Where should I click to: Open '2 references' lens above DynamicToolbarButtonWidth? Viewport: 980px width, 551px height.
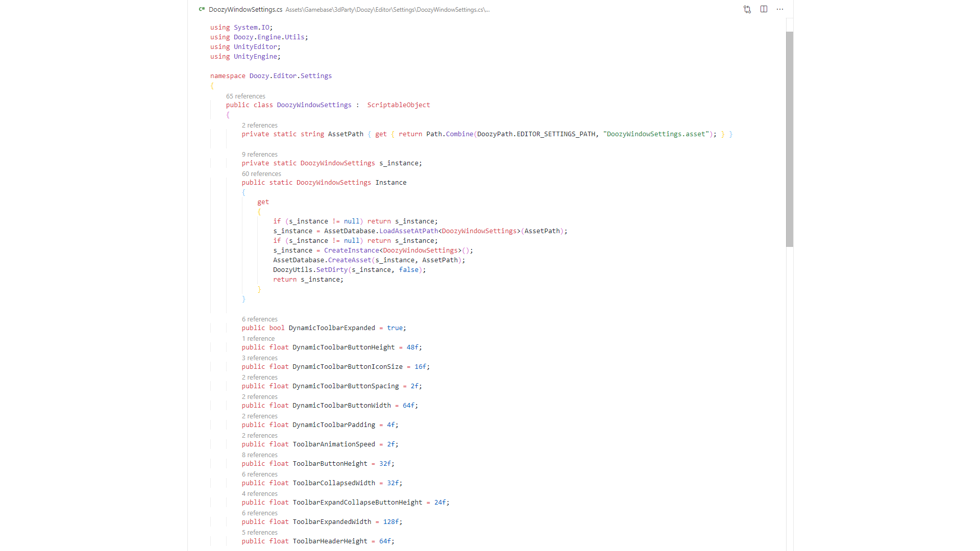pos(260,397)
